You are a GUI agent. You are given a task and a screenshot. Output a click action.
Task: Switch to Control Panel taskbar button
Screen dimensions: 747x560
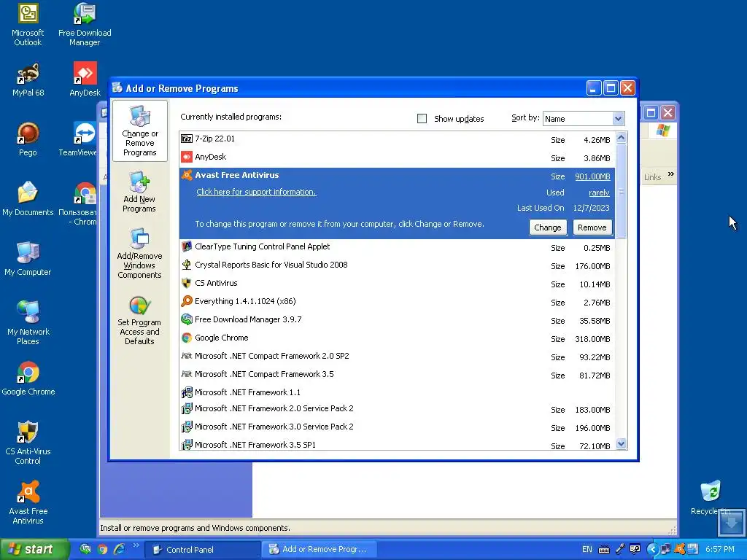pos(203,550)
